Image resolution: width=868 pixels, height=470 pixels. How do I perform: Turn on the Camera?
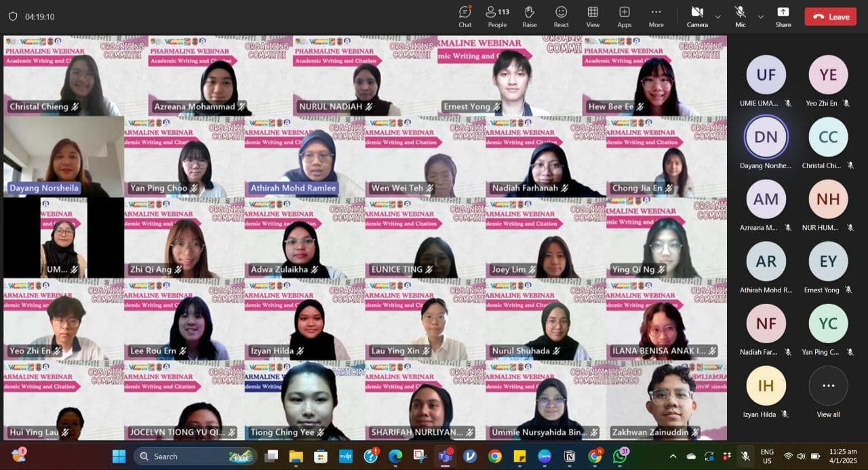pos(696,16)
